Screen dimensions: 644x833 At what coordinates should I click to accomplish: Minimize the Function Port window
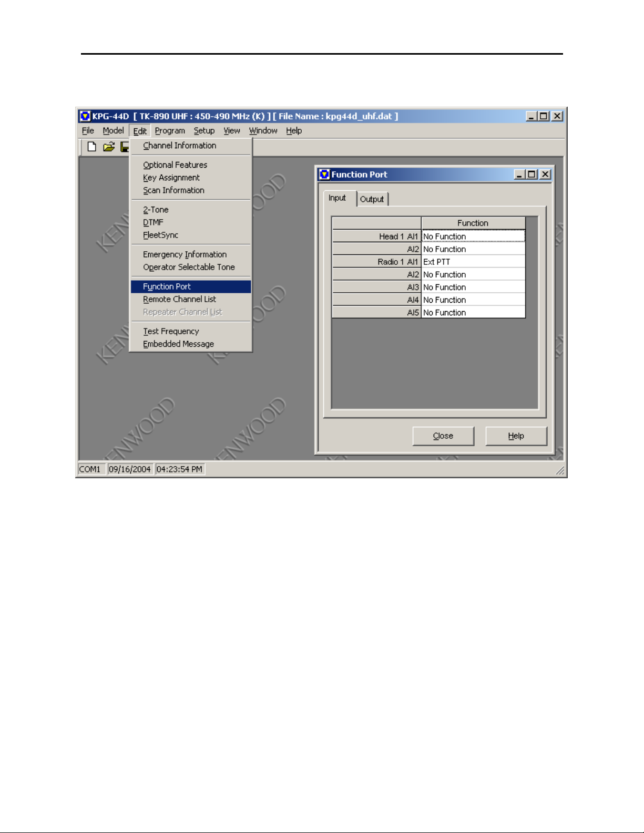(519, 174)
